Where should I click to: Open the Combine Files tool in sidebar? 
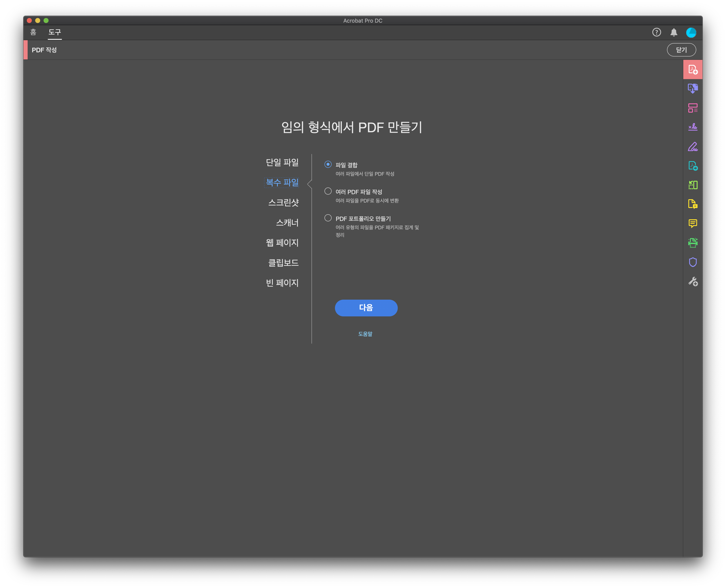click(x=693, y=89)
